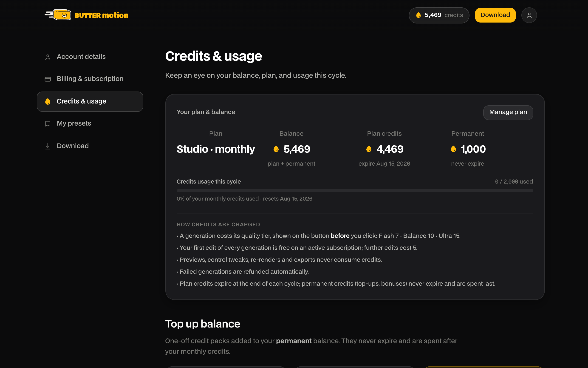Open the Download page from the sidebar

point(90,146)
